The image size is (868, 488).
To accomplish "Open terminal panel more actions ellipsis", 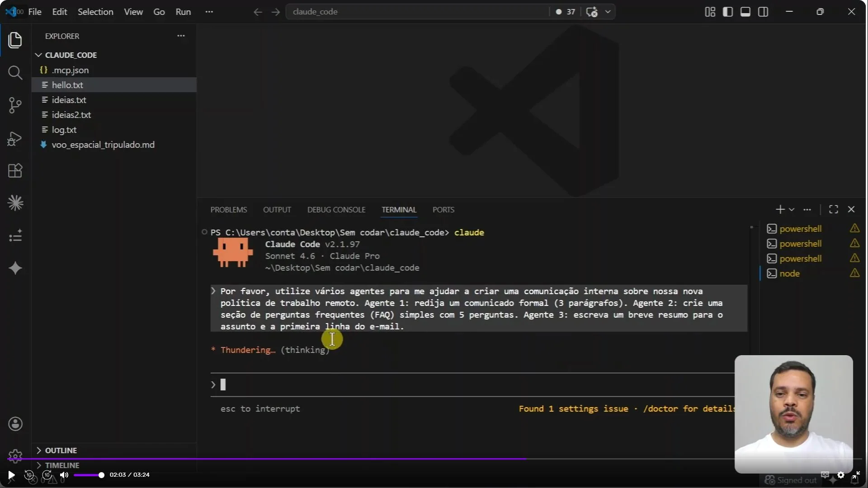I will 807,209.
